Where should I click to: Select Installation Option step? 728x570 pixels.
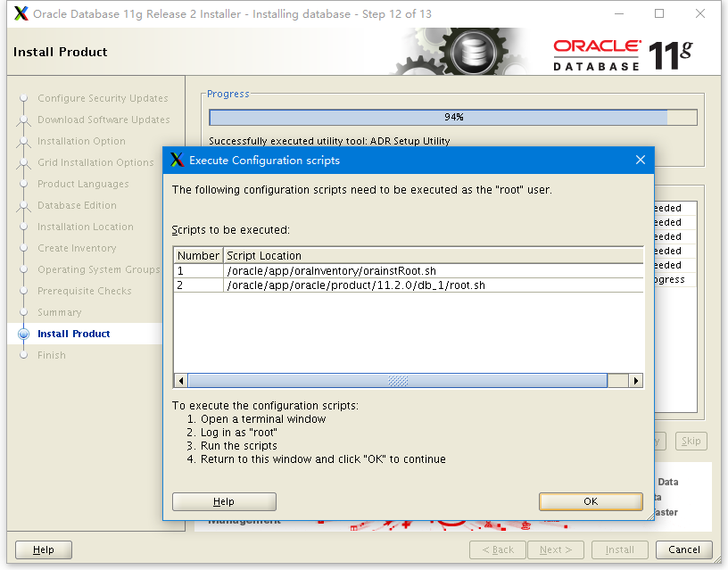[x=81, y=141]
